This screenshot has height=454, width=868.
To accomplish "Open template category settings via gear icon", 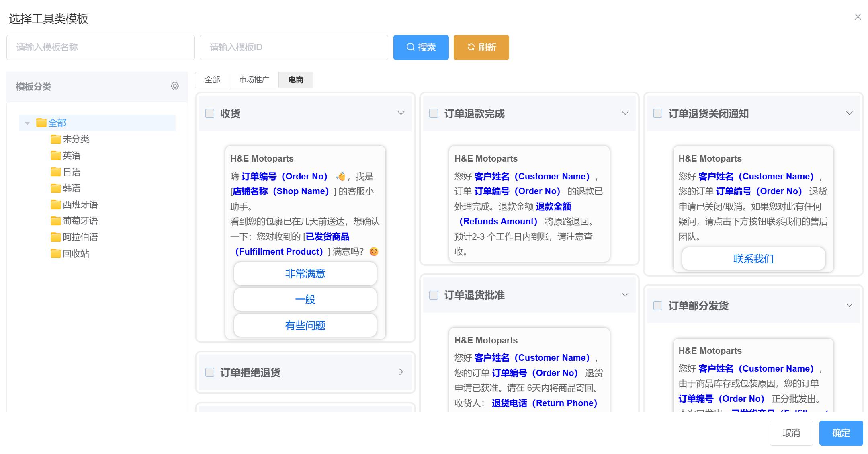I will pos(175,86).
